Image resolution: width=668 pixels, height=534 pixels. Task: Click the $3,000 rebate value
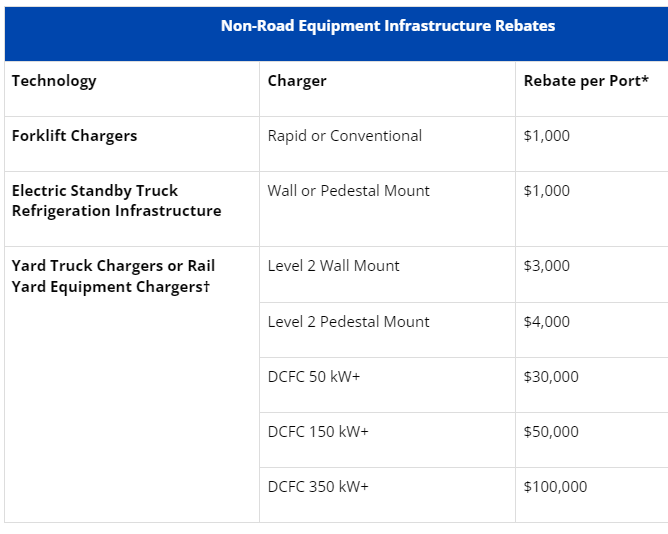click(547, 266)
